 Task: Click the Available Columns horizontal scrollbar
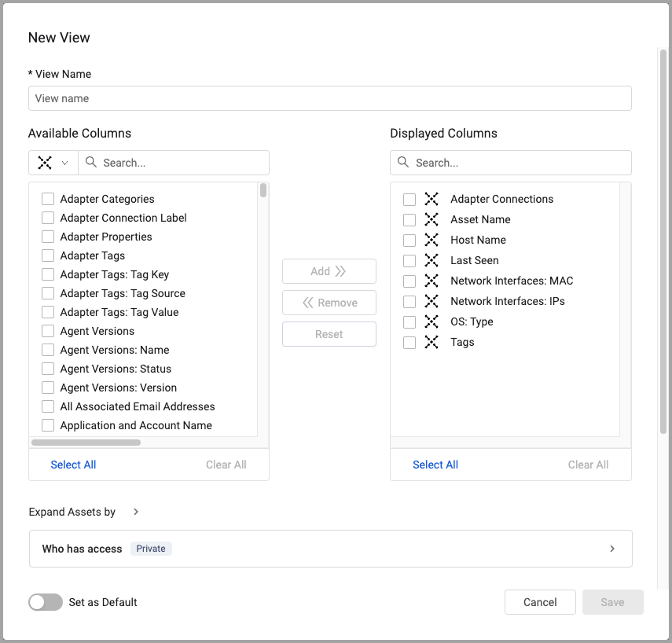coord(86,443)
